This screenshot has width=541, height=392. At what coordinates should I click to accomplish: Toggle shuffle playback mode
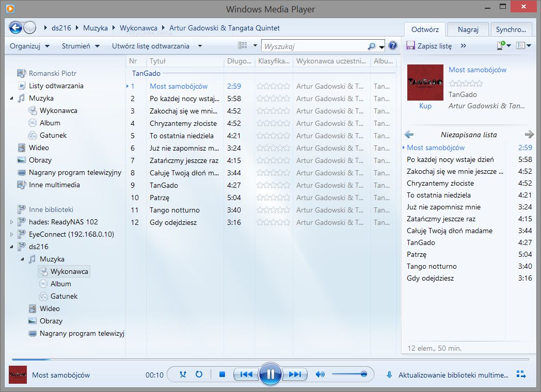tap(183, 374)
